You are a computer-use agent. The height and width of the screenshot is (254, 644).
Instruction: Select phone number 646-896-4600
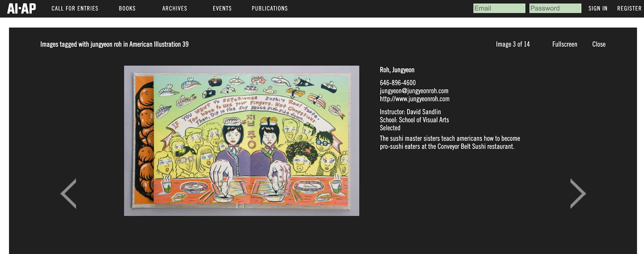397,83
